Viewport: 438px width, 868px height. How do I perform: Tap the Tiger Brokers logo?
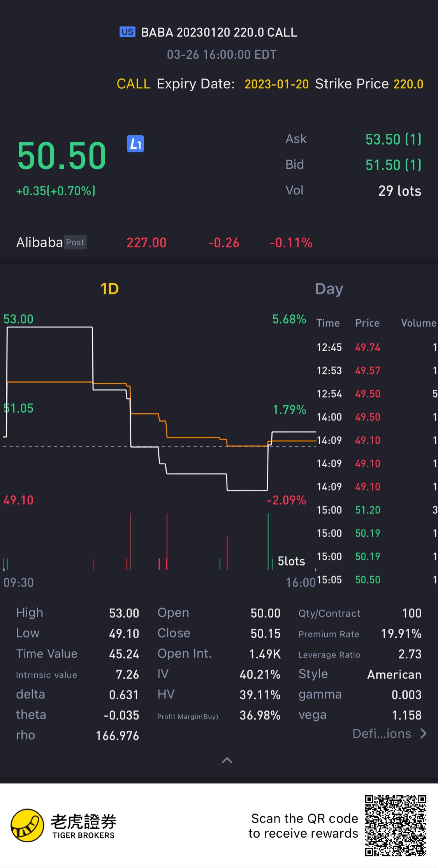point(27,825)
